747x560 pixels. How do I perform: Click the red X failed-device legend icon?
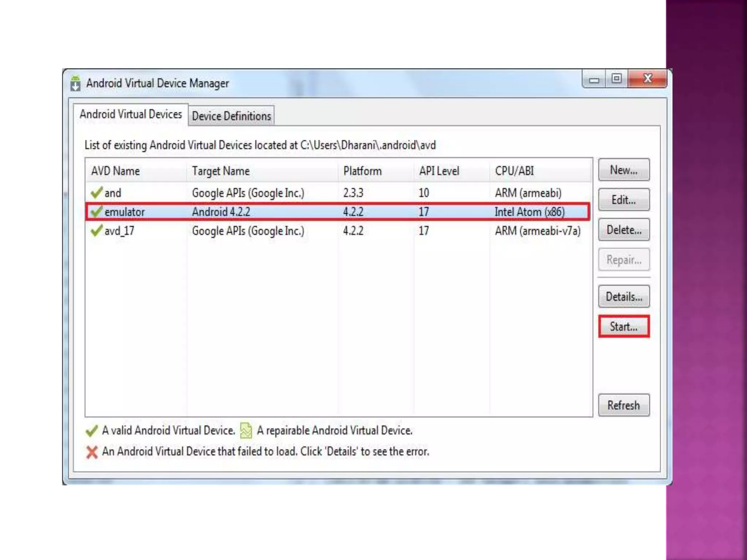[92, 452]
